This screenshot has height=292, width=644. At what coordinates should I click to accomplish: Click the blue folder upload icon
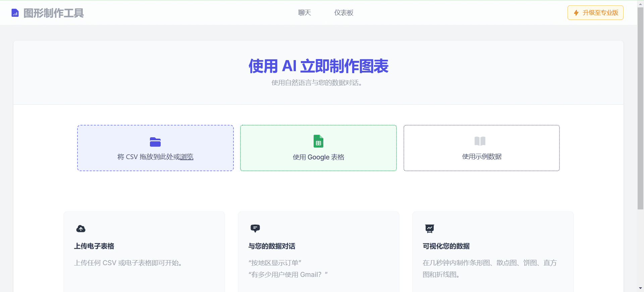click(155, 142)
